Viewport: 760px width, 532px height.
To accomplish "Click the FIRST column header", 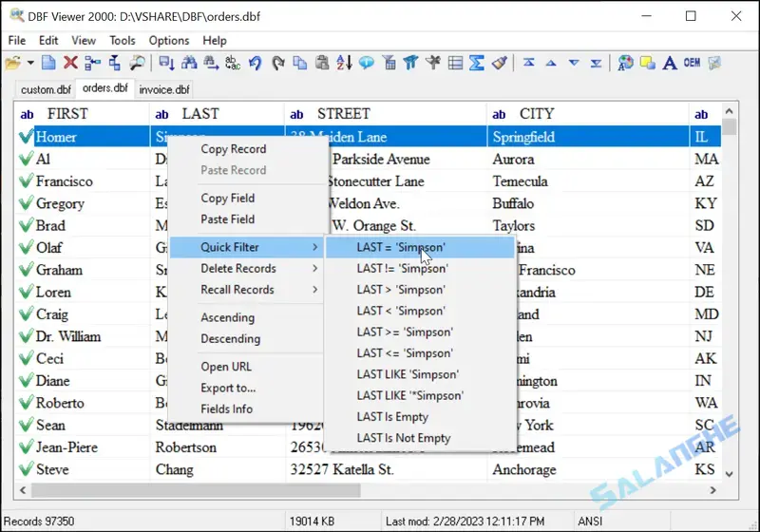I will [82, 114].
